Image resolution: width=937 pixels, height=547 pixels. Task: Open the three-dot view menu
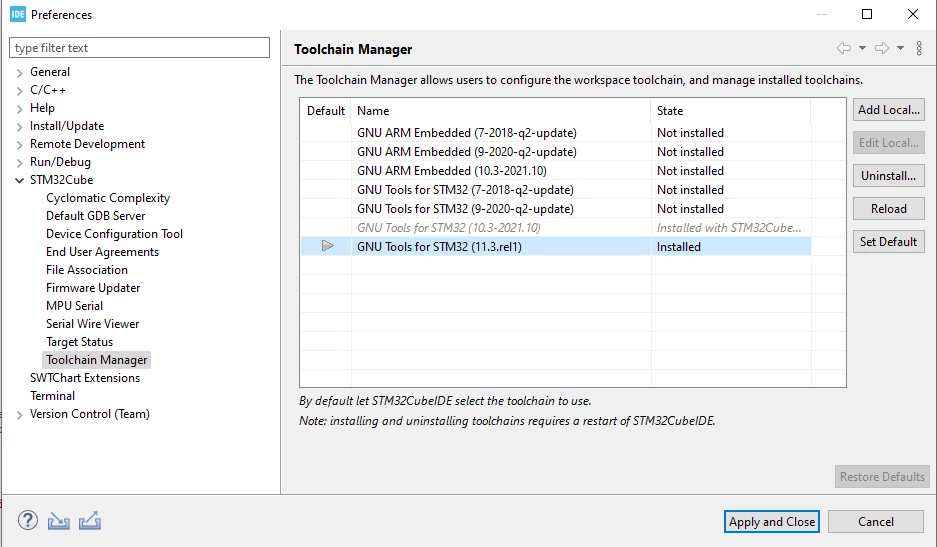point(919,48)
